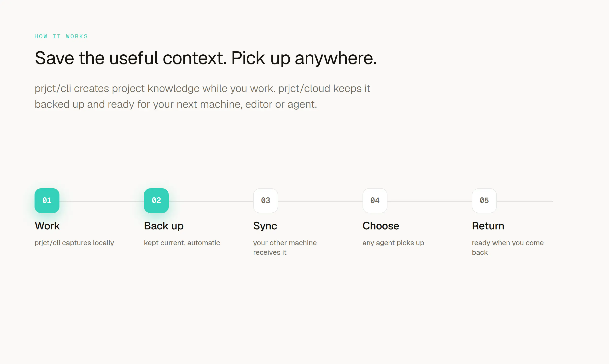Click 'ready when you come back' text

[508, 247]
